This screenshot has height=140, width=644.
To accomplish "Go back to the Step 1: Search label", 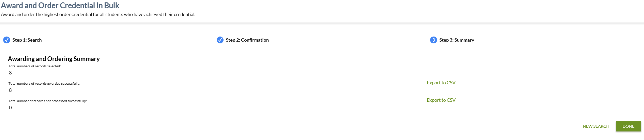I will point(27,40).
